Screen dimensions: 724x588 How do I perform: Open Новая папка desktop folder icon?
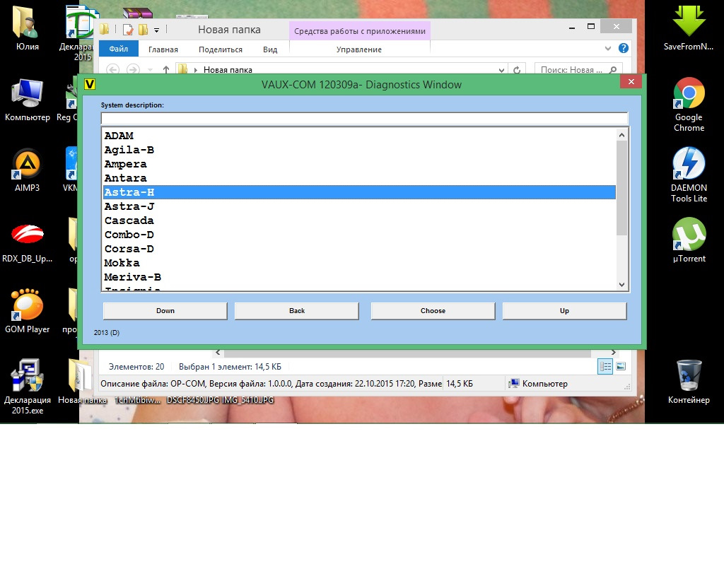82,381
